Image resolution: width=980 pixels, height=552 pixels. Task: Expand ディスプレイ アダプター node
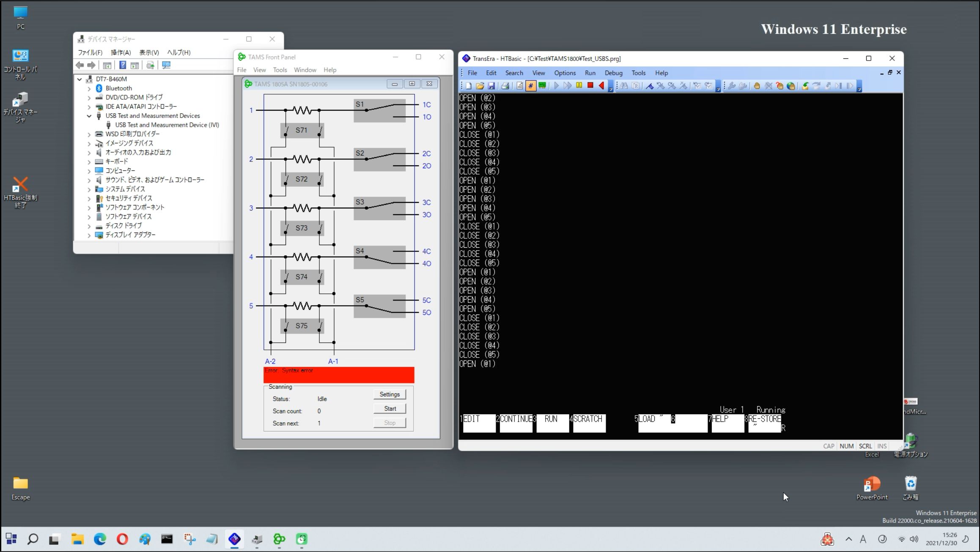click(89, 235)
